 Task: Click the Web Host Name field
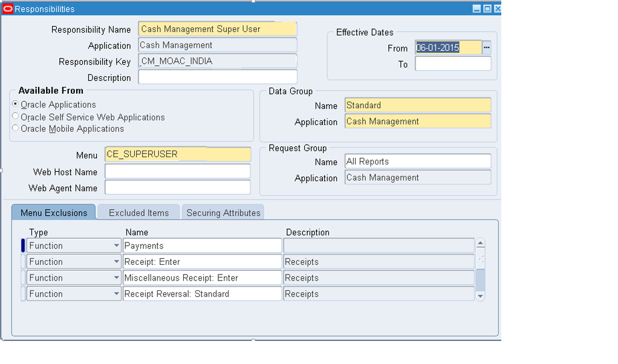177,171
